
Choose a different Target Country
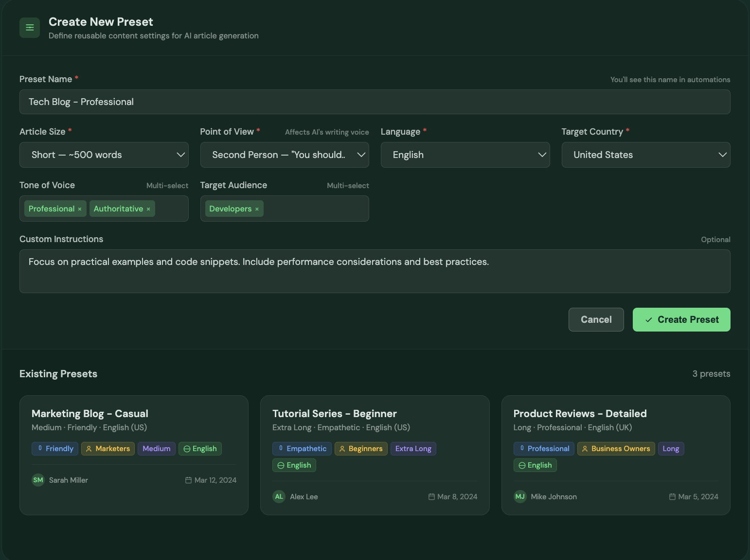click(x=645, y=155)
